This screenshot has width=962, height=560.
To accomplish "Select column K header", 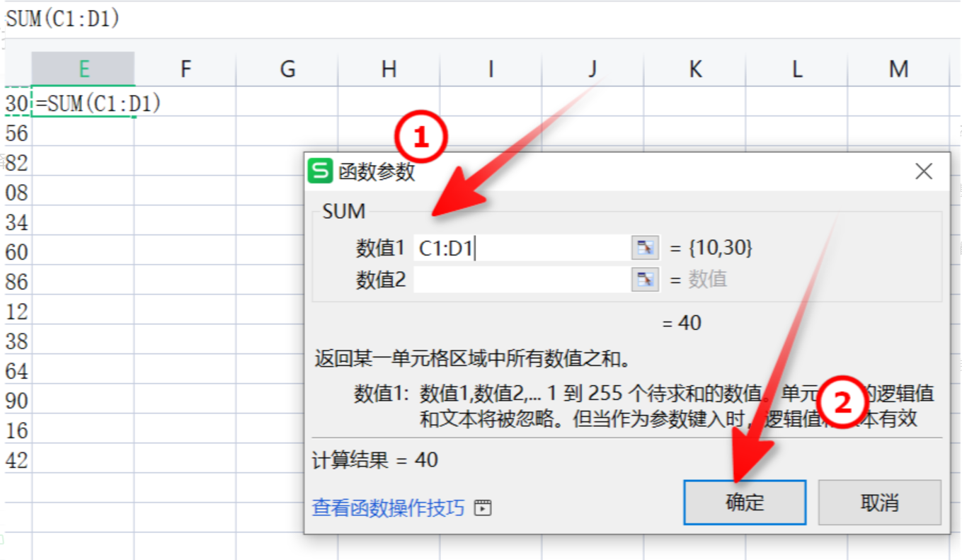I will (x=694, y=69).
